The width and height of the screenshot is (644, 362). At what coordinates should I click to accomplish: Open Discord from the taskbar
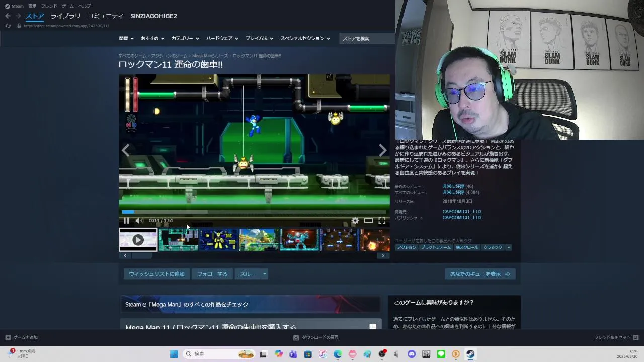(412, 354)
